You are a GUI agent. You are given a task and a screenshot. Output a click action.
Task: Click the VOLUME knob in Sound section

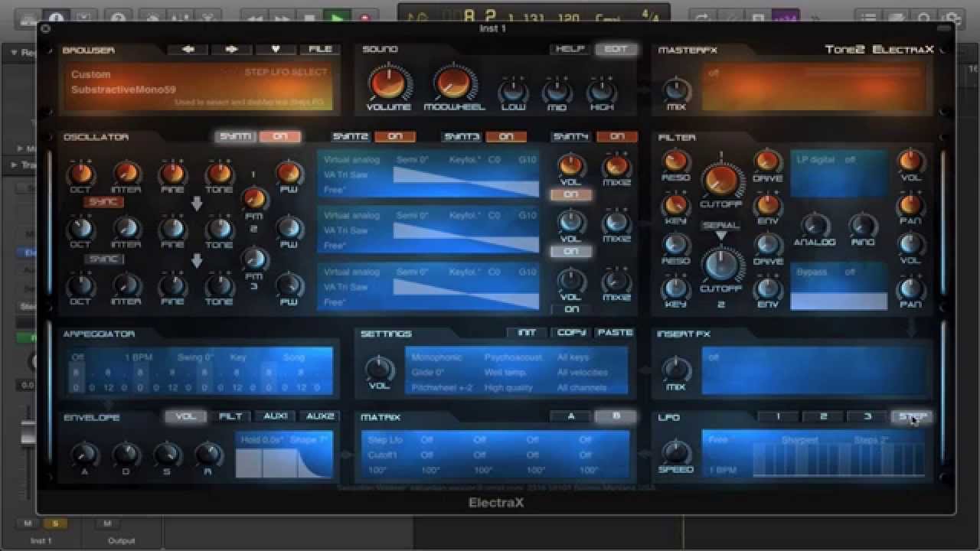click(388, 83)
